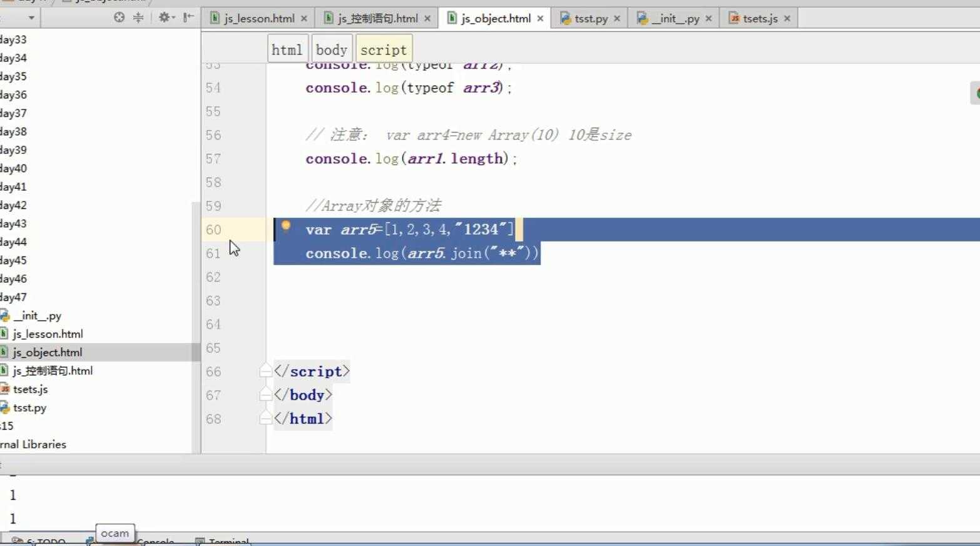Switch to the js_lesson.html tab

coord(259,19)
